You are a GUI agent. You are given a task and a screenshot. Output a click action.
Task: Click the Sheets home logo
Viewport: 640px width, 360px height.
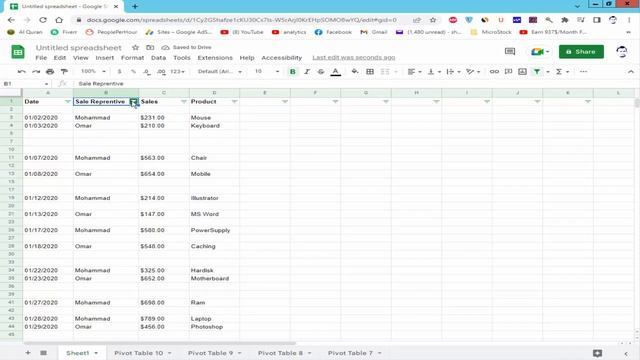coord(18,52)
